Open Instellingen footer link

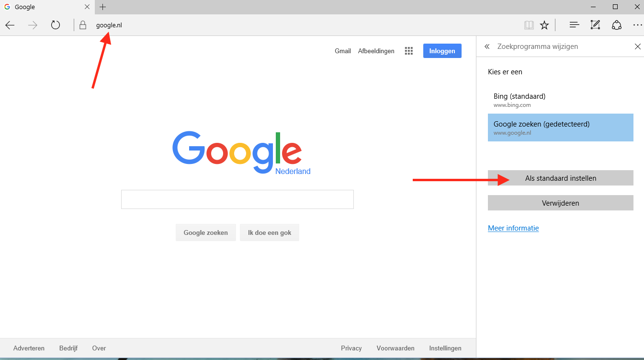click(x=445, y=348)
